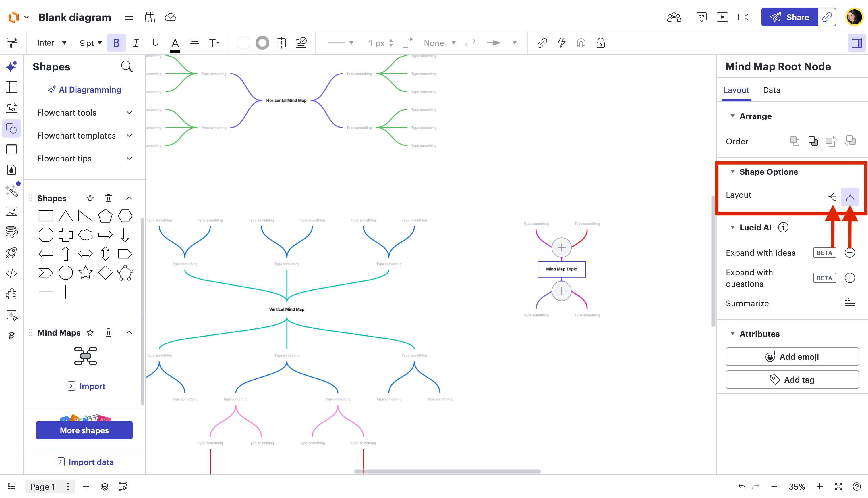Click the Mind Maps shape thumbnail
Screen dimensions: 868x498
tap(85, 356)
